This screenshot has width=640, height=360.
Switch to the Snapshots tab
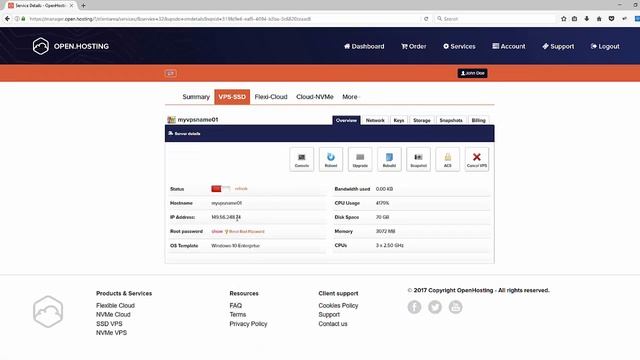tap(451, 120)
